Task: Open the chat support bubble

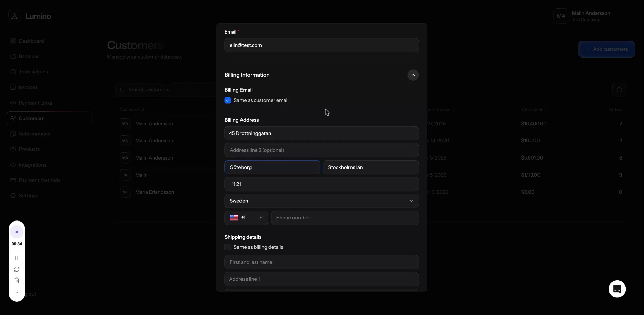Action: (617, 289)
